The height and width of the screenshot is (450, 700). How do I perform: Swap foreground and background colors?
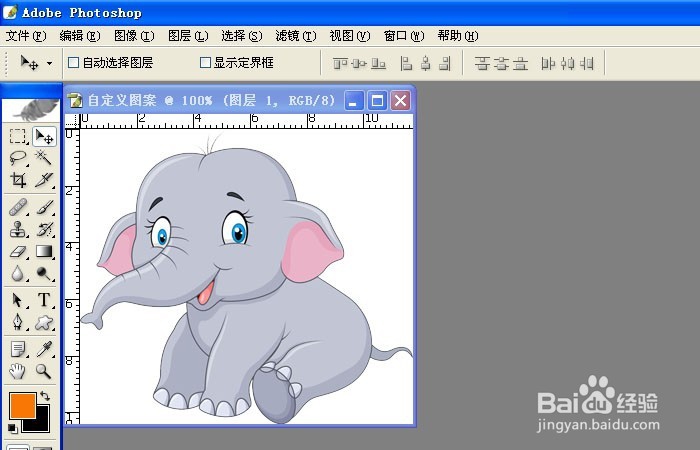pos(45,396)
